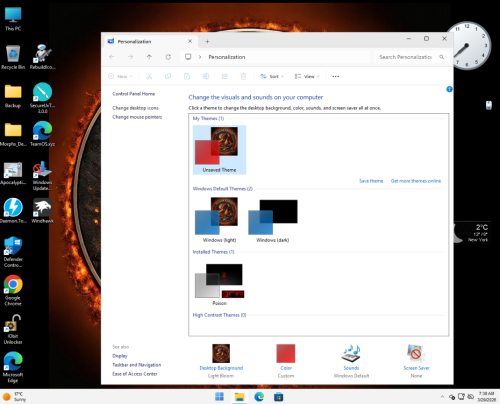
Task: Click Change mouse pointers link
Action: pos(137,117)
